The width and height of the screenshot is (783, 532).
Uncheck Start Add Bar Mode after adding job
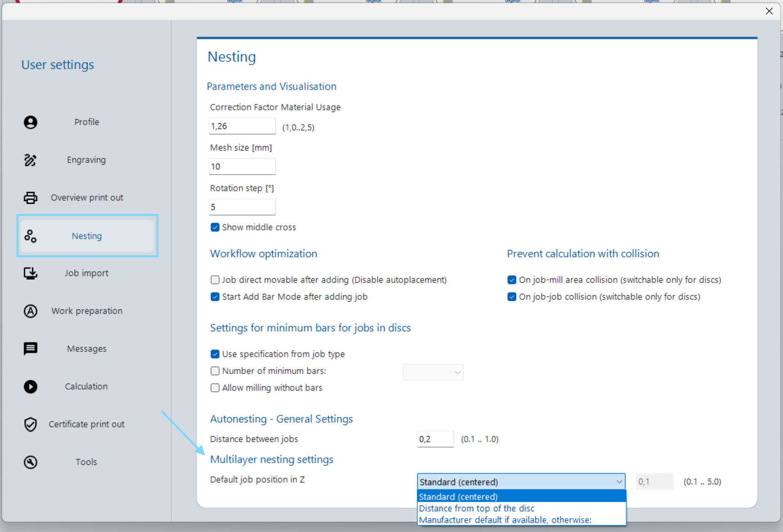click(x=215, y=297)
